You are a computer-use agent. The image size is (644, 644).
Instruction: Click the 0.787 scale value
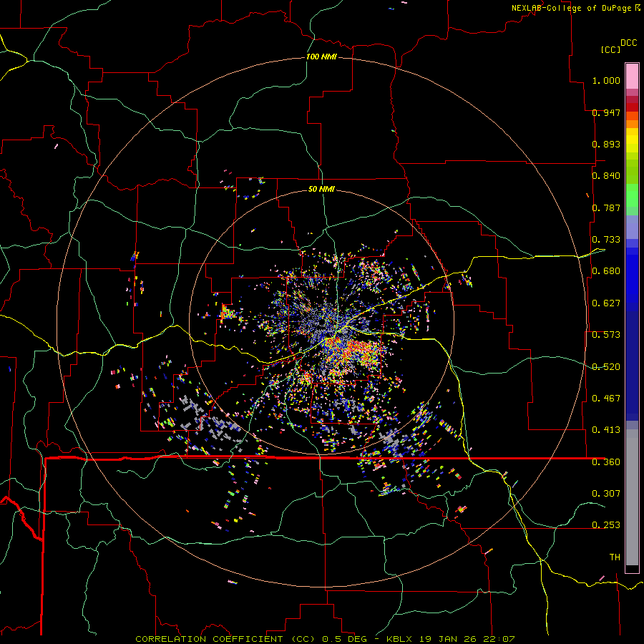tap(606, 208)
